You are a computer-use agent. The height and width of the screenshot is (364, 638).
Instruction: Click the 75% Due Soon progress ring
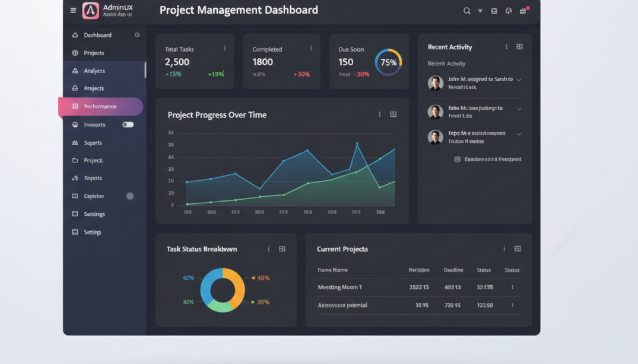coord(388,62)
